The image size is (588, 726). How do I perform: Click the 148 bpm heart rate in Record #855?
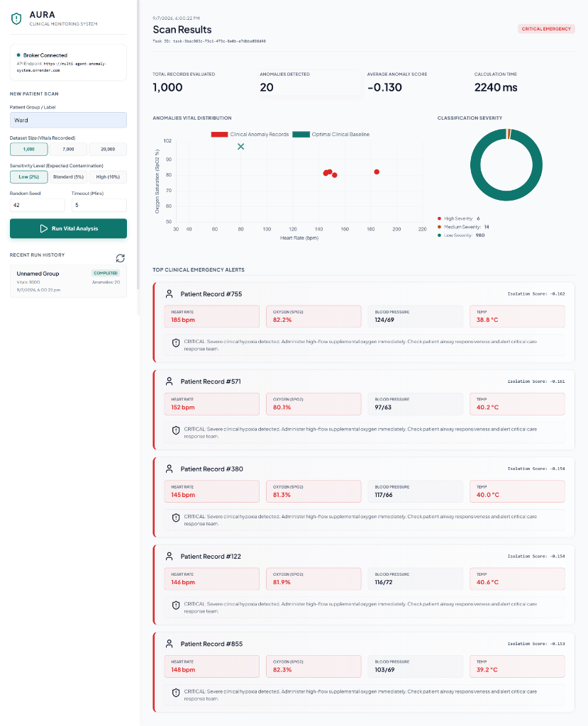(183, 670)
